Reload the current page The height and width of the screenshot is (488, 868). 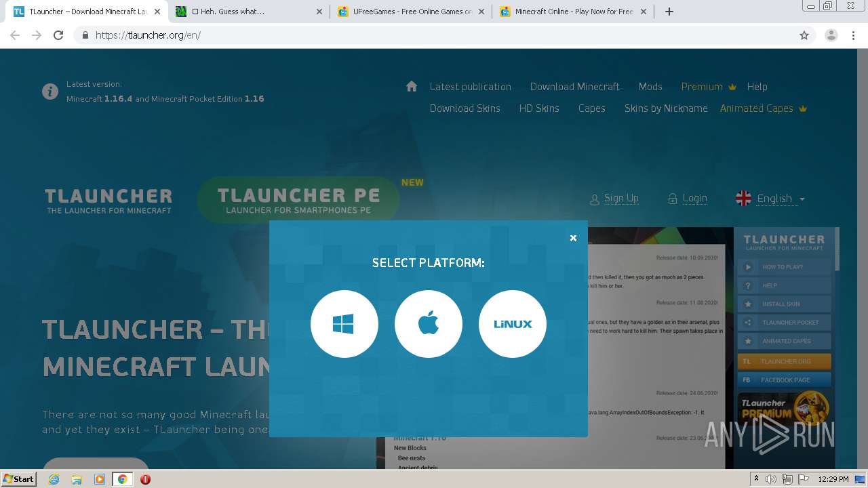tap(58, 35)
